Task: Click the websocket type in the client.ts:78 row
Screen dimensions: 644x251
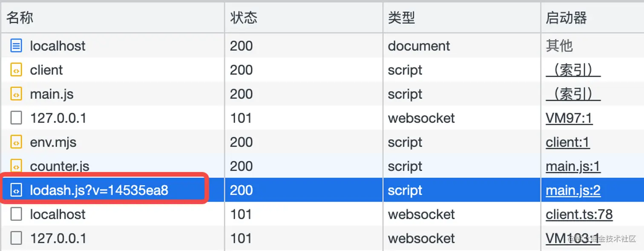Action: point(421,214)
